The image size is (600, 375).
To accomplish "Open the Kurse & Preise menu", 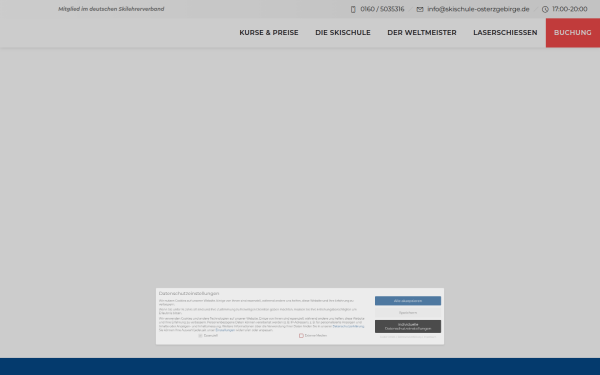I will pyautogui.click(x=269, y=33).
